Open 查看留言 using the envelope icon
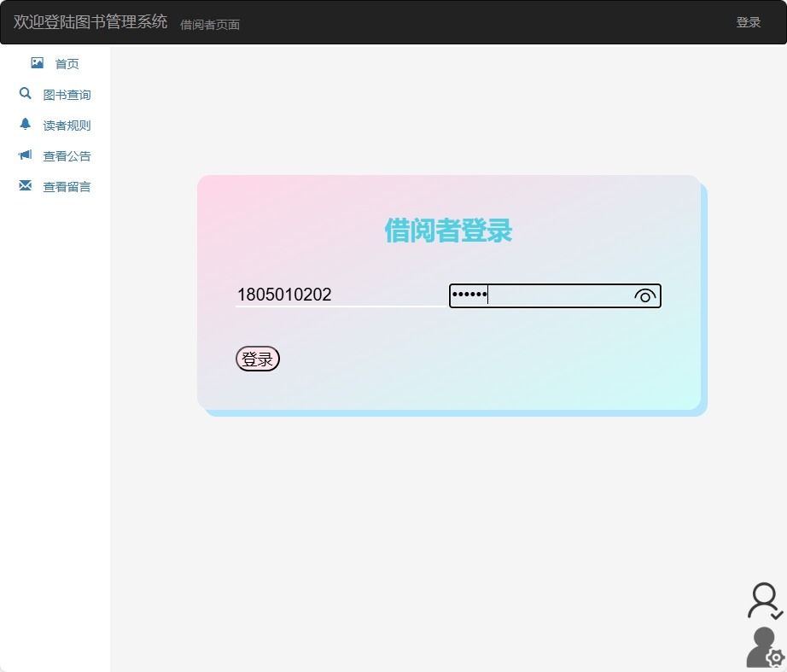The image size is (787, 672). [x=25, y=185]
